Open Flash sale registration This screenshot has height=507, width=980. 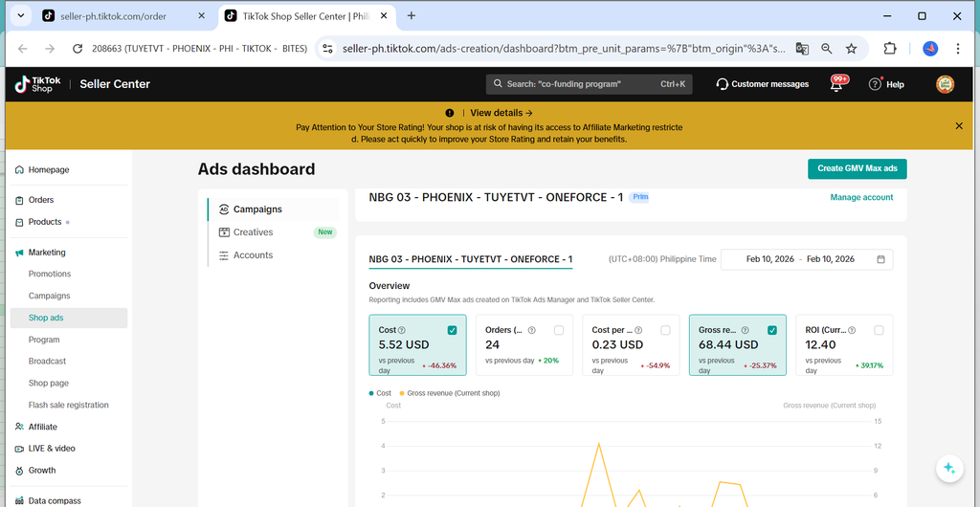coord(69,405)
